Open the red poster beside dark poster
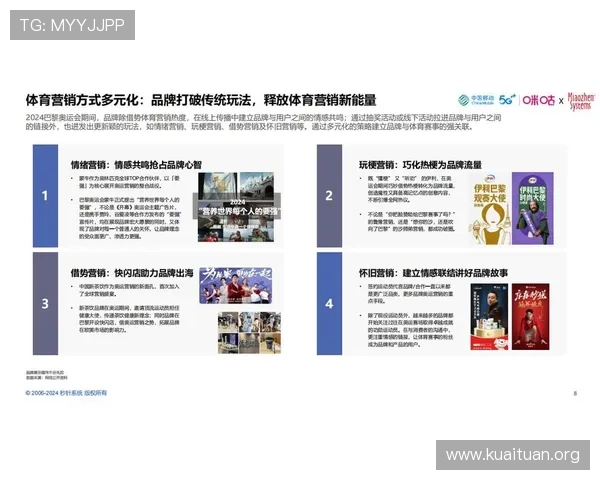600x480 pixels. pyautogui.click(x=530, y=317)
